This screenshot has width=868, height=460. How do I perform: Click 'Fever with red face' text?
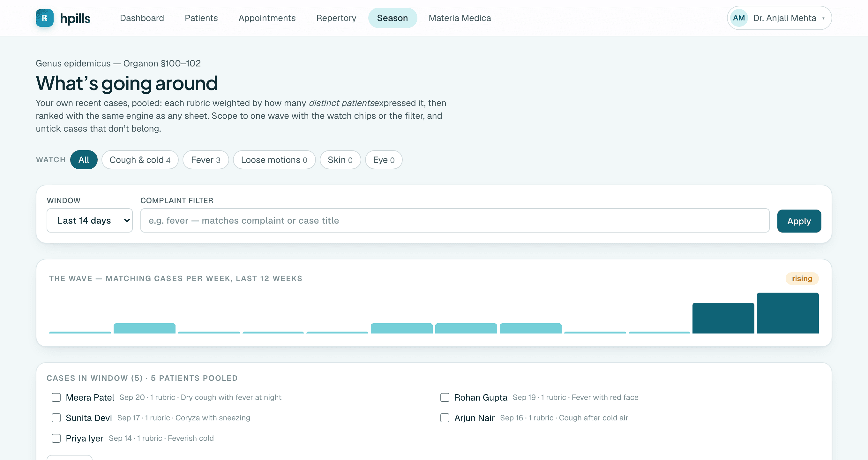click(x=605, y=398)
